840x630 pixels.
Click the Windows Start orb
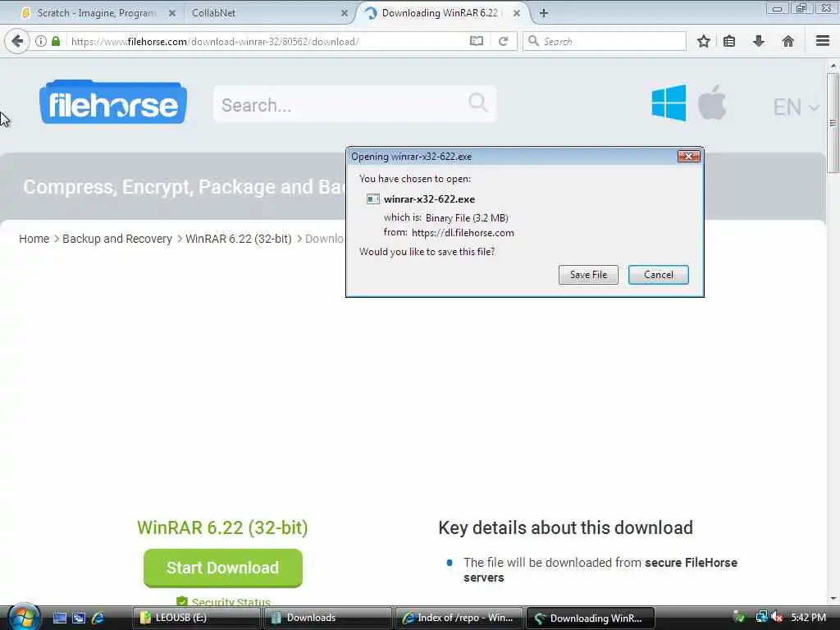22,617
